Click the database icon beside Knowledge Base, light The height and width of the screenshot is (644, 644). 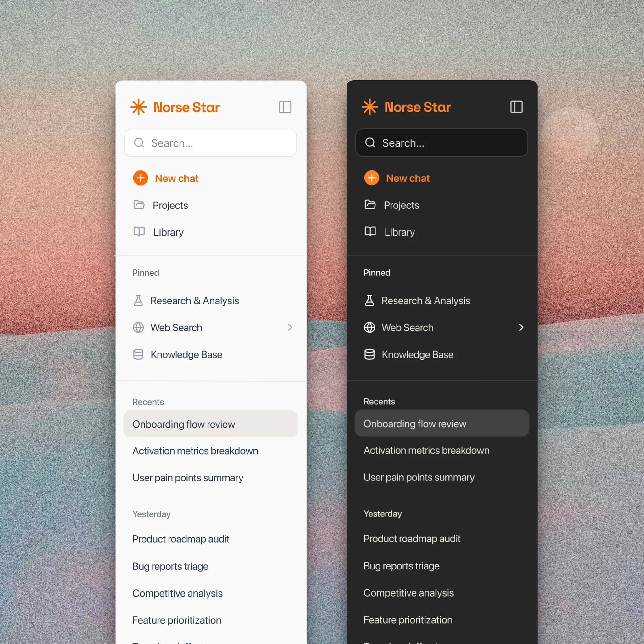tap(138, 354)
